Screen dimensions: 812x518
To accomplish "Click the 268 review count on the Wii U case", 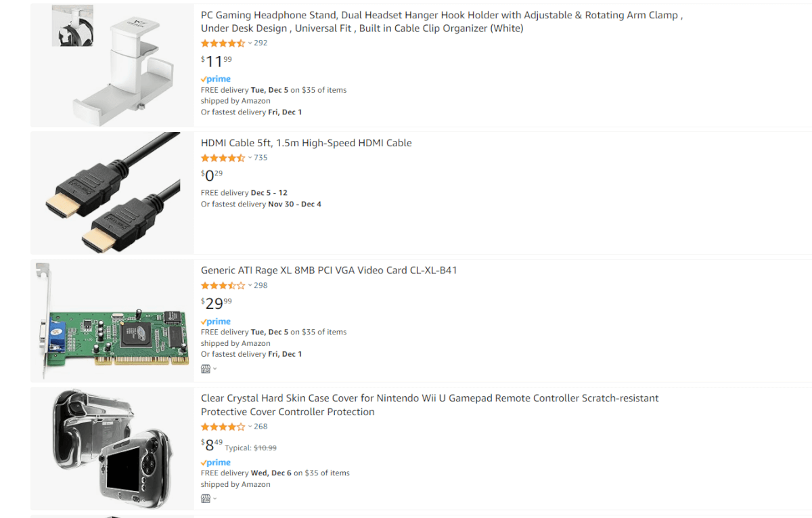I will click(x=261, y=427).
